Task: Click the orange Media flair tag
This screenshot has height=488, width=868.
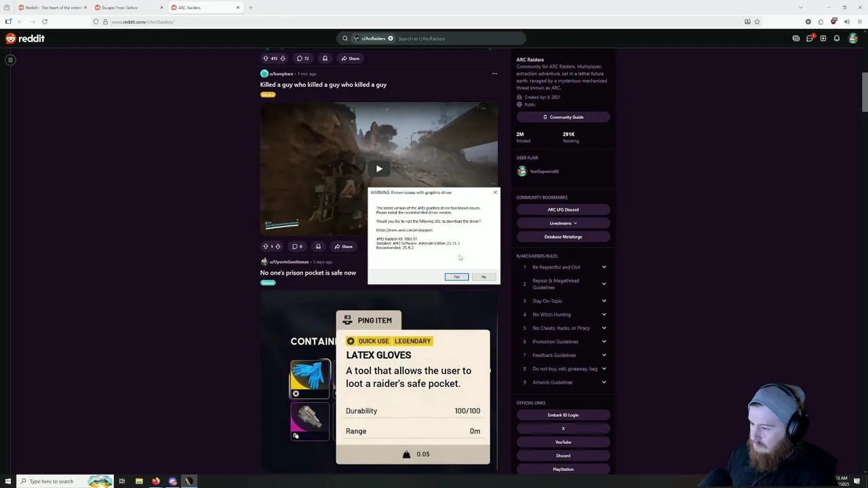Action: tap(268, 94)
